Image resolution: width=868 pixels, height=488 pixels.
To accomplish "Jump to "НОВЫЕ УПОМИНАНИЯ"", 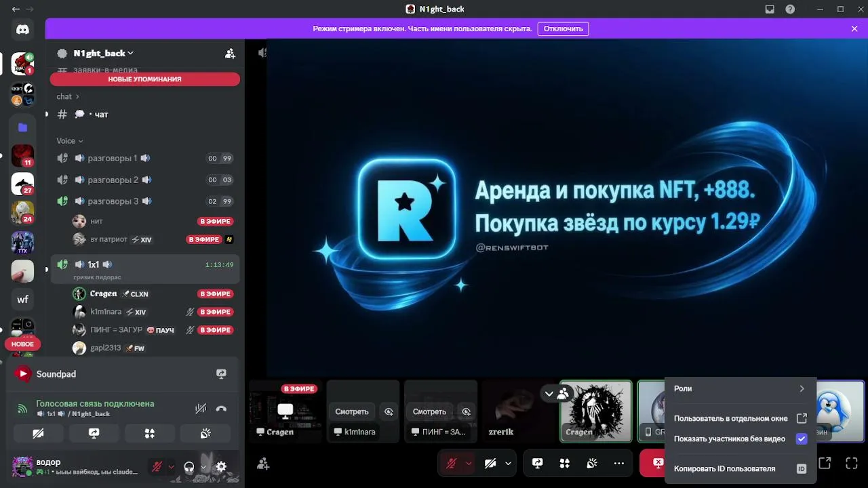I will pos(145,79).
